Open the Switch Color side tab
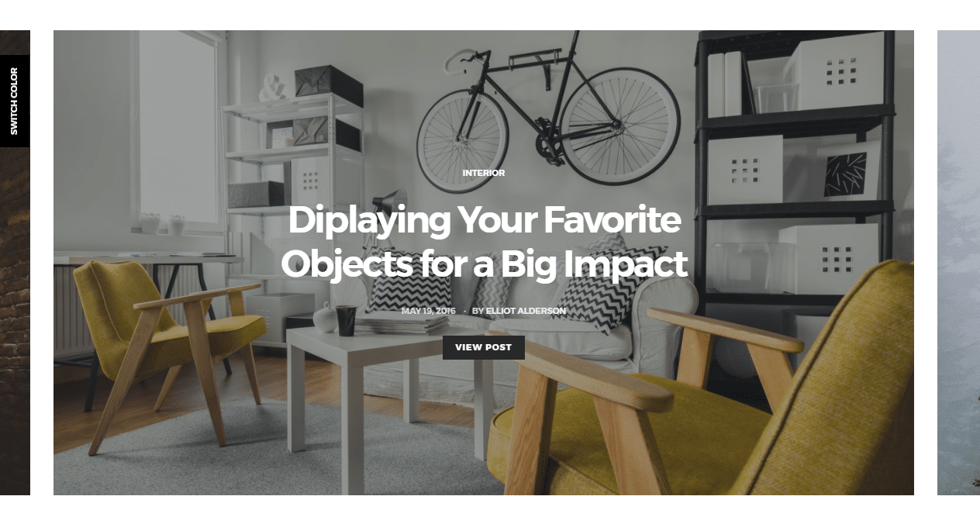980x510 pixels. (x=15, y=101)
